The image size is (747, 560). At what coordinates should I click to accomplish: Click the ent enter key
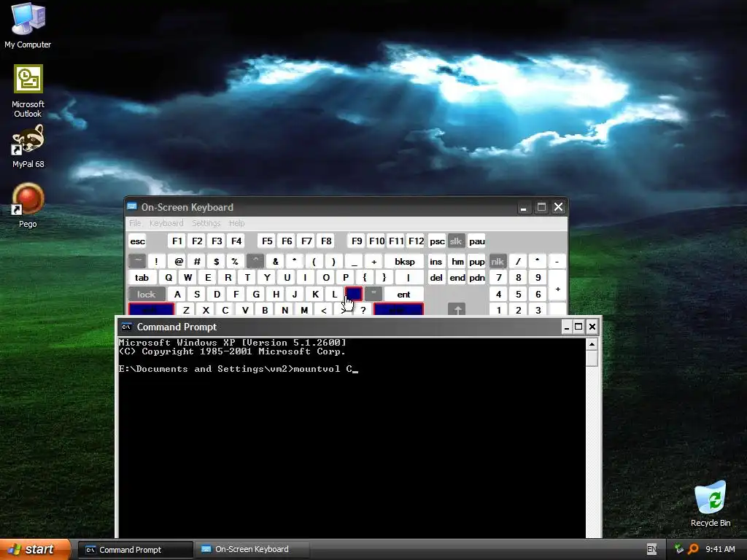[x=403, y=295]
